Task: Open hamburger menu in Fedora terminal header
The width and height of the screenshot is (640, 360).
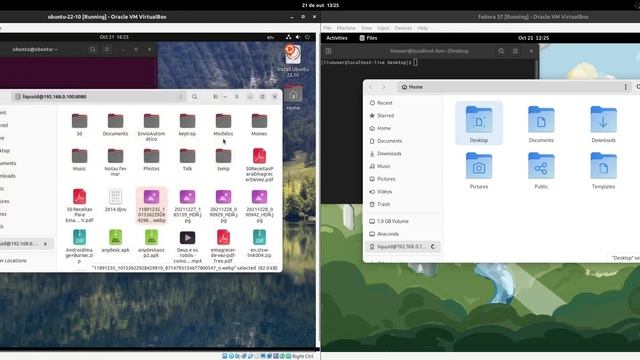Action: pyautogui.click(x=515, y=51)
